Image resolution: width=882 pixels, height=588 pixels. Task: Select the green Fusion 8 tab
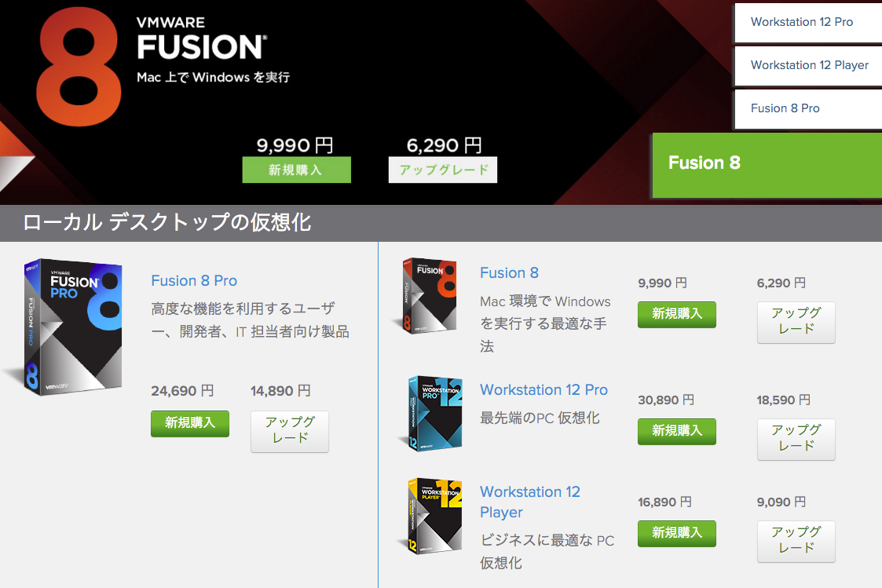click(767, 166)
